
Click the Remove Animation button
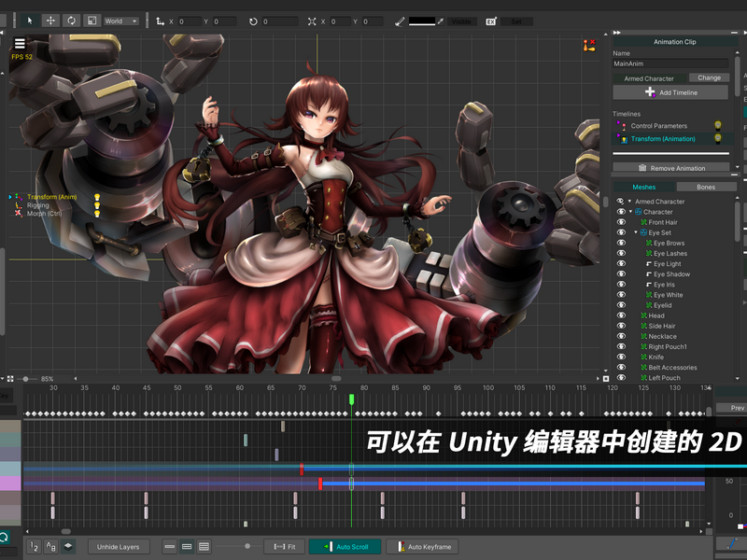click(x=670, y=168)
